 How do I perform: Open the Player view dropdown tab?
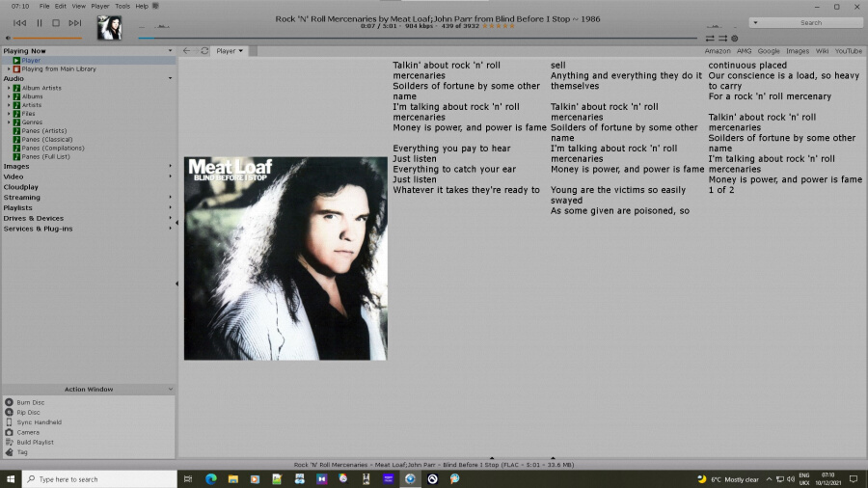coord(230,51)
